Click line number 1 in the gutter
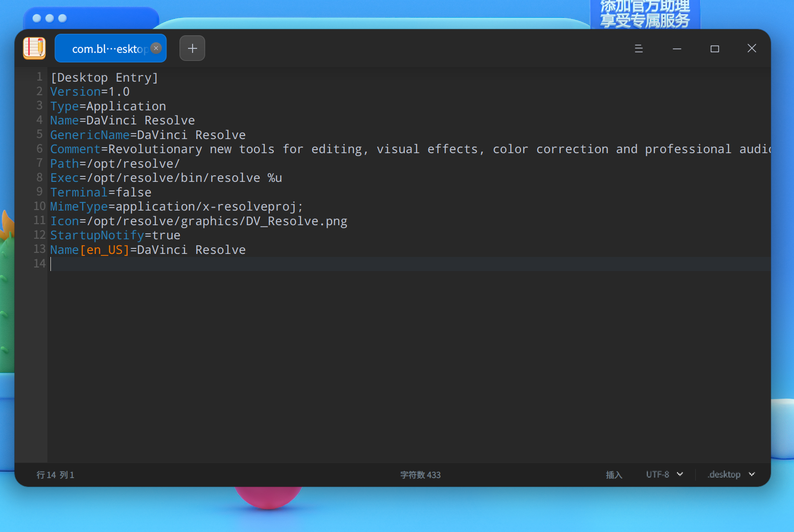The width and height of the screenshot is (794, 532). (x=39, y=77)
